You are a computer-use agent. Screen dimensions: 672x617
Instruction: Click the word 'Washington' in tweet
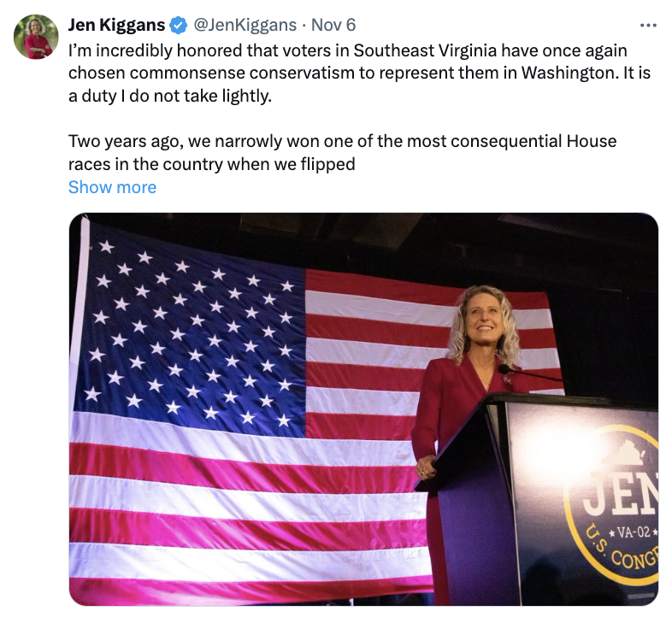point(570,73)
